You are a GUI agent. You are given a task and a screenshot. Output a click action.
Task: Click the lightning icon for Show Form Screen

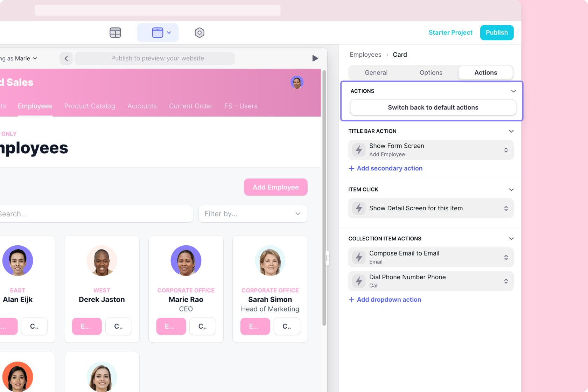(x=359, y=150)
